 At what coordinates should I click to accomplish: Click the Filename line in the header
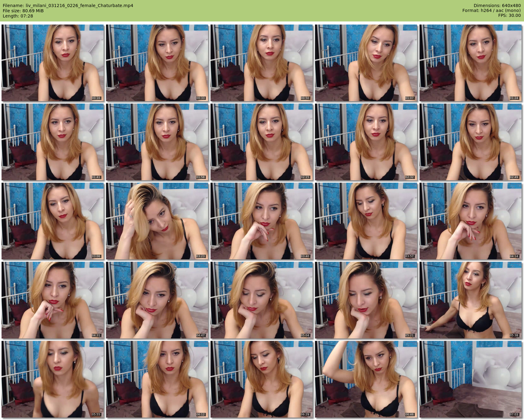click(x=68, y=6)
